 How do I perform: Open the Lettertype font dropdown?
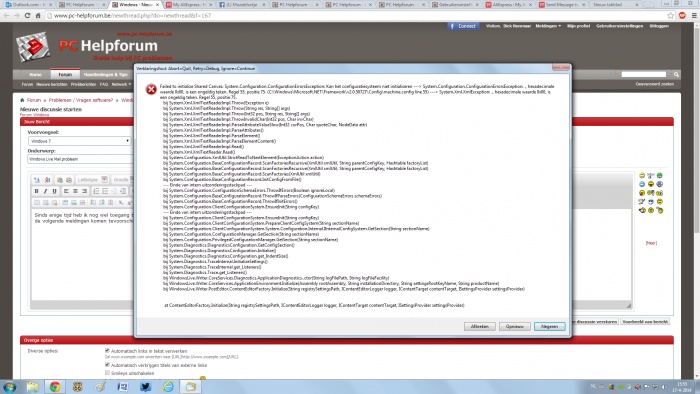(x=92, y=180)
